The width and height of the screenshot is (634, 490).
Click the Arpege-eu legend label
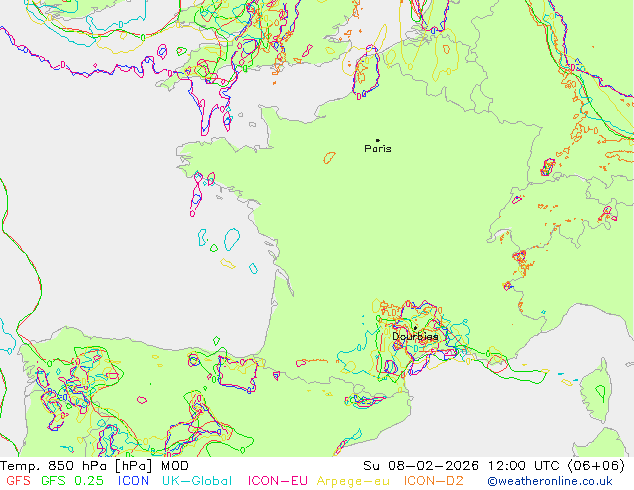click(x=353, y=481)
